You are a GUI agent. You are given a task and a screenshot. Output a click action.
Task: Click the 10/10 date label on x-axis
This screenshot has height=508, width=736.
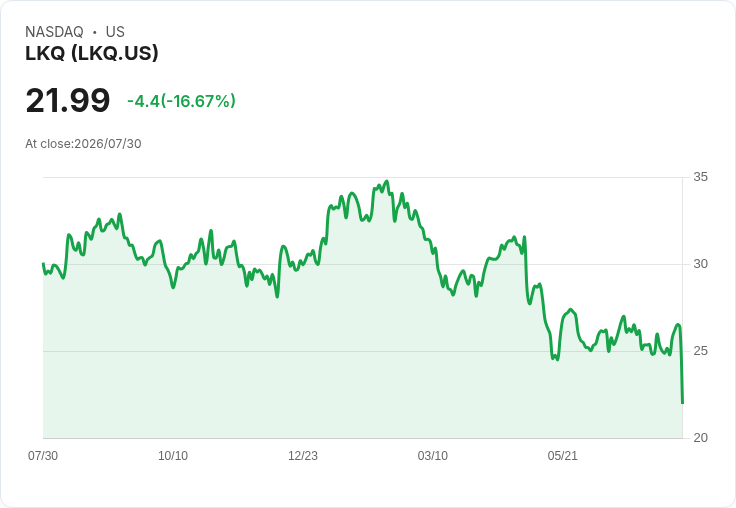coord(173,456)
